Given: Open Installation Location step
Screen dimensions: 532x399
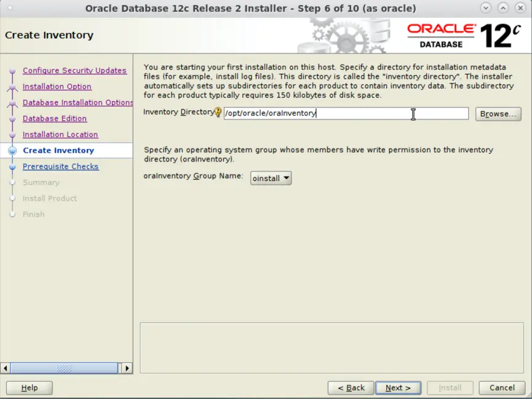Looking at the screenshot, I should [60, 134].
